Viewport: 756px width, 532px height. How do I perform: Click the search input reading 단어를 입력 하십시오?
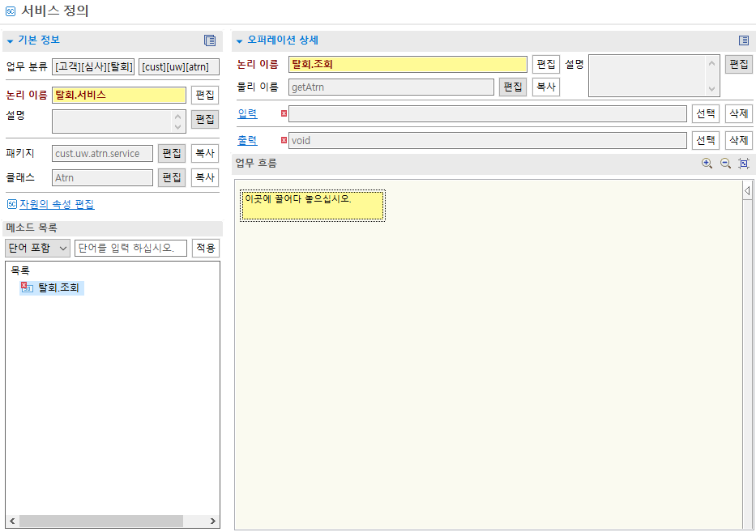[x=130, y=248]
